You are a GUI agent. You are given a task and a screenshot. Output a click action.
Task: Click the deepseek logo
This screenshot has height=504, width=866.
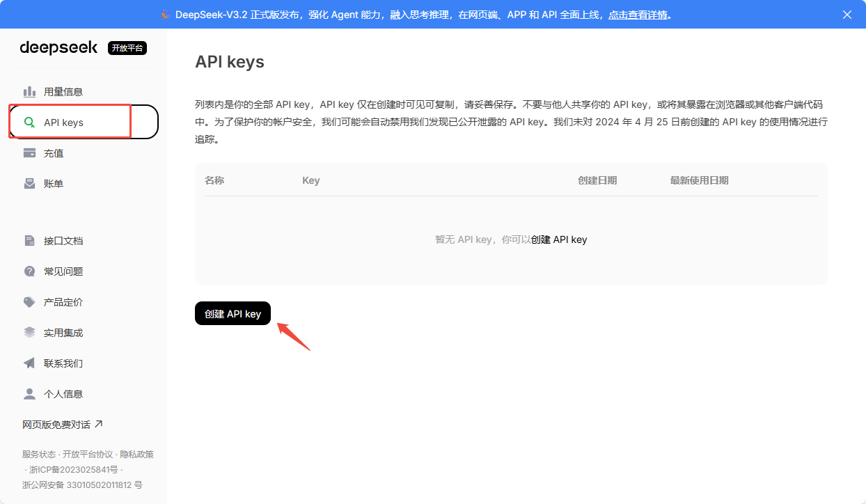tap(58, 47)
